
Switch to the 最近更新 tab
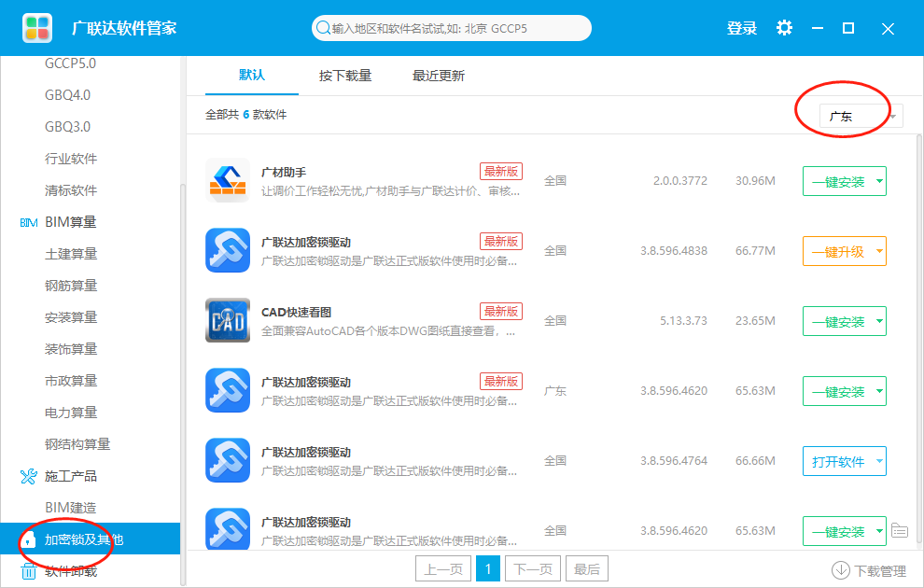pyautogui.click(x=439, y=76)
